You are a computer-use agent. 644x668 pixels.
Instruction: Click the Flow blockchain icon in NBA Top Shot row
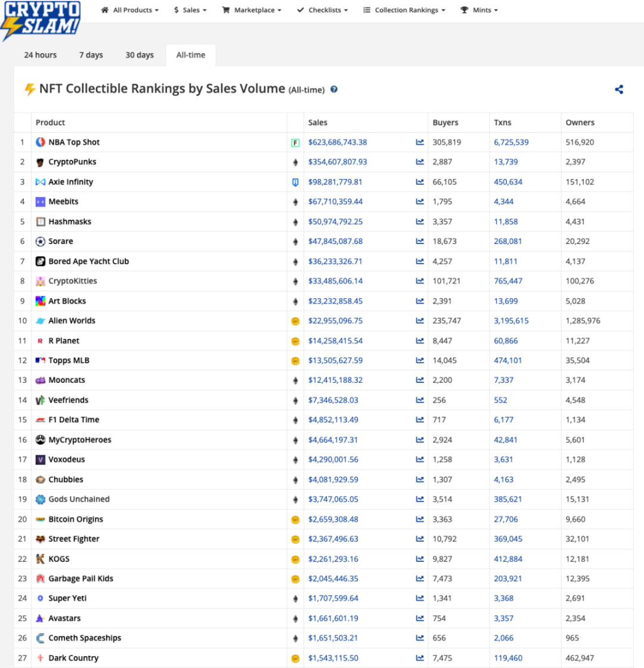tap(295, 143)
